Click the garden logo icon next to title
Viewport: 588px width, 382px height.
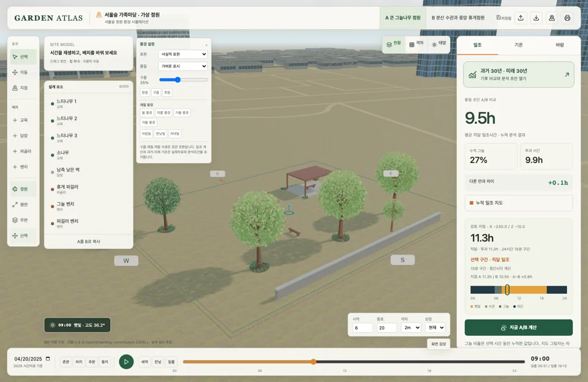[x=99, y=15]
